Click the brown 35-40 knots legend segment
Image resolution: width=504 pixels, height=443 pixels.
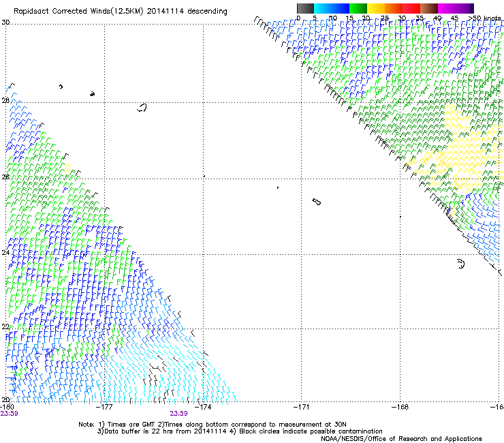click(x=429, y=8)
